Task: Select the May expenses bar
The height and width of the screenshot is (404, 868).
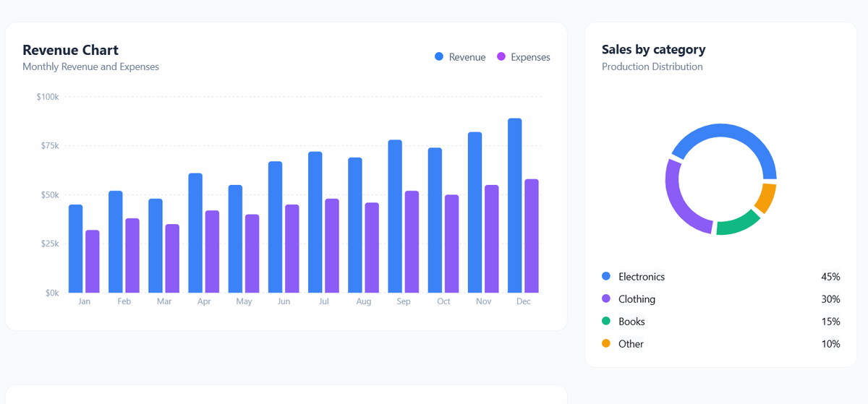Action: point(252,253)
